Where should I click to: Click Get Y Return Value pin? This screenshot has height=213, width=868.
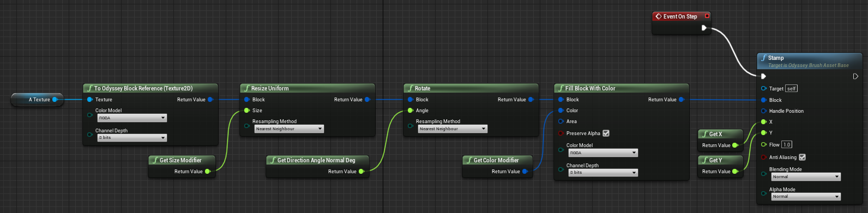pyautogui.click(x=735, y=172)
